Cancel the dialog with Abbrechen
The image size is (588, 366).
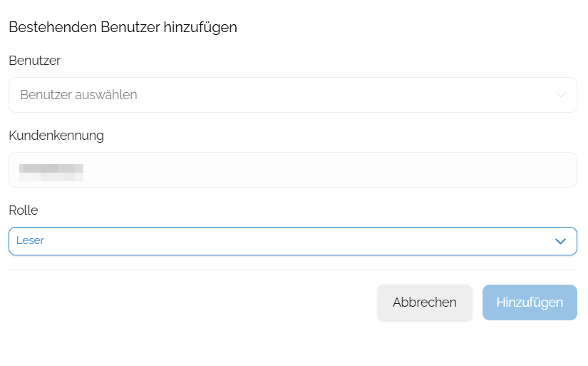tap(425, 303)
